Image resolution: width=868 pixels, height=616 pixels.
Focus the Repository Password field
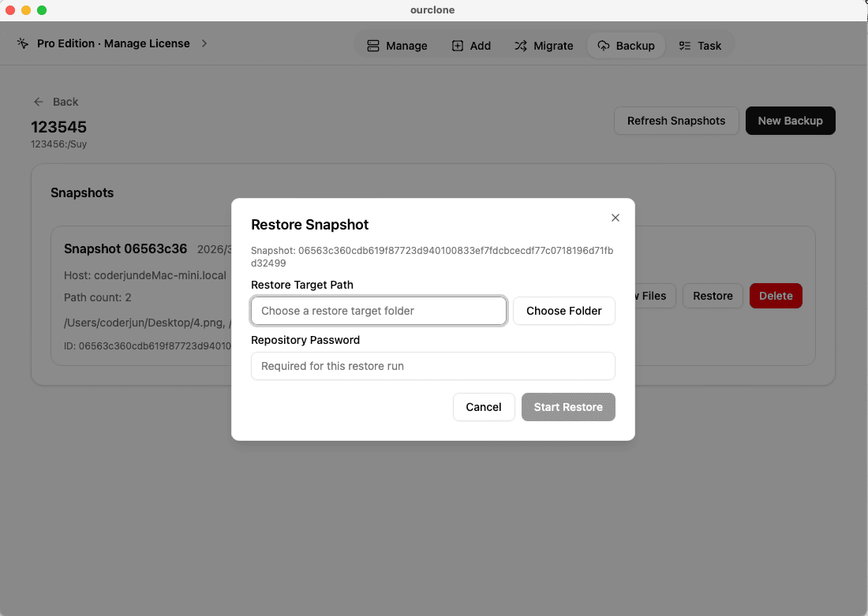pyautogui.click(x=432, y=366)
